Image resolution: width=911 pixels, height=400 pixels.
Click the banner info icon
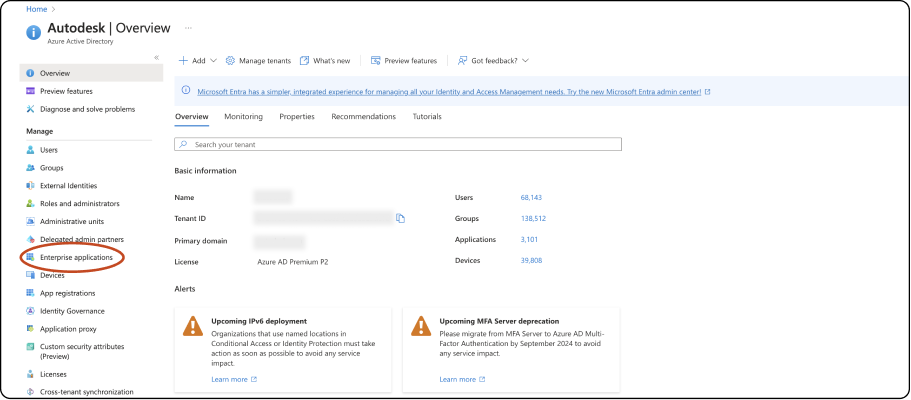tap(186, 90)
